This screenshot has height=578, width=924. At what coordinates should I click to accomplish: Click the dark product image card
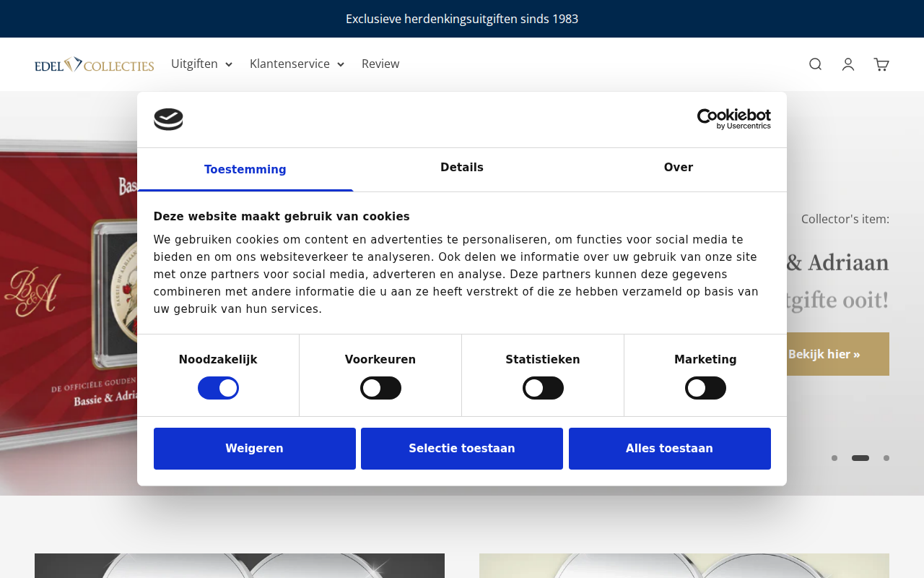[240, 566]
